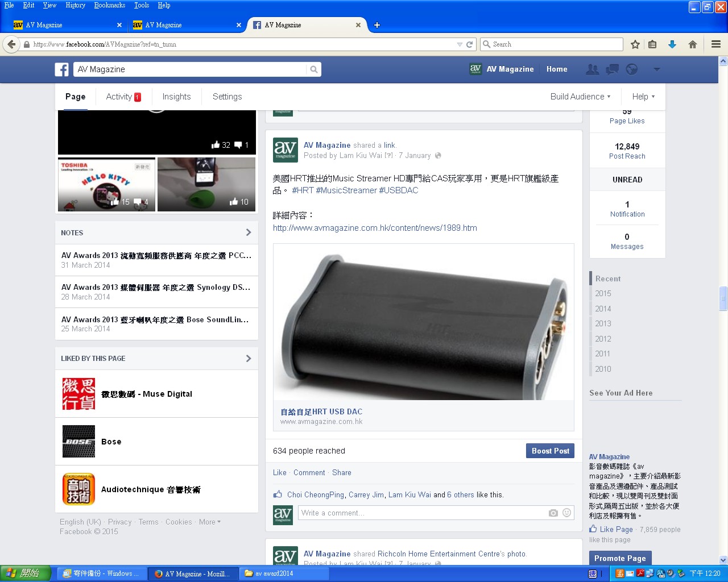Open the AV Magazine header profile link
Image resolution: width=728 pixels, height=582 pixels.
pos(502,69)
